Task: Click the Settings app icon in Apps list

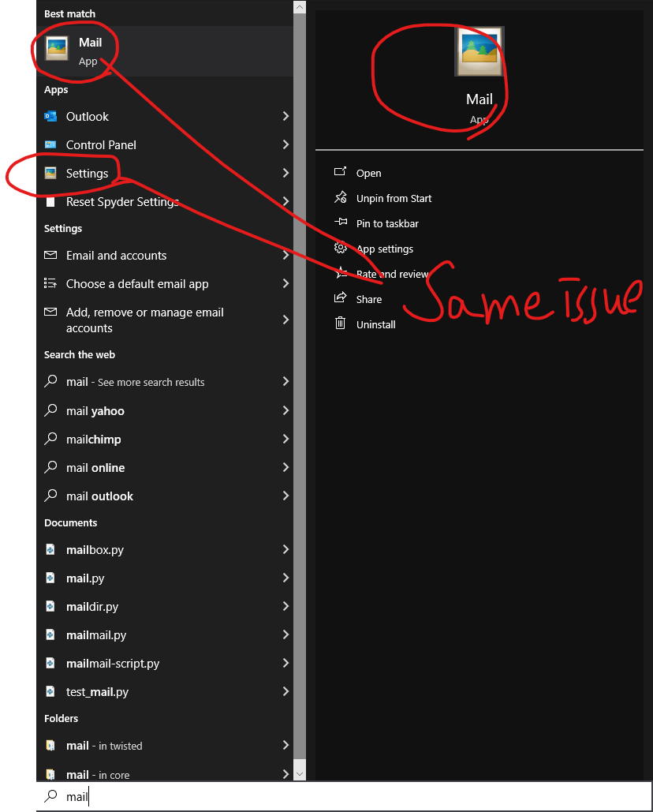Action: (50, 173)
